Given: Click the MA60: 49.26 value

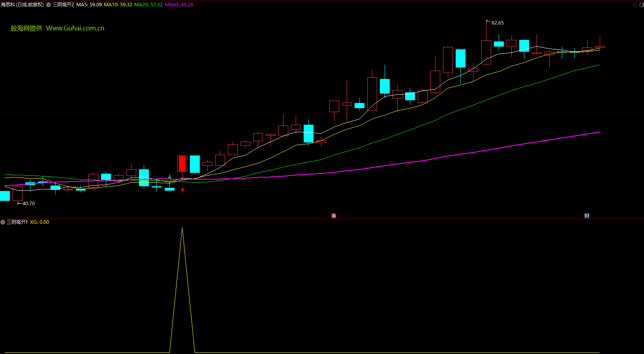Looking at the screenshot, I should (x=179, y=5).
